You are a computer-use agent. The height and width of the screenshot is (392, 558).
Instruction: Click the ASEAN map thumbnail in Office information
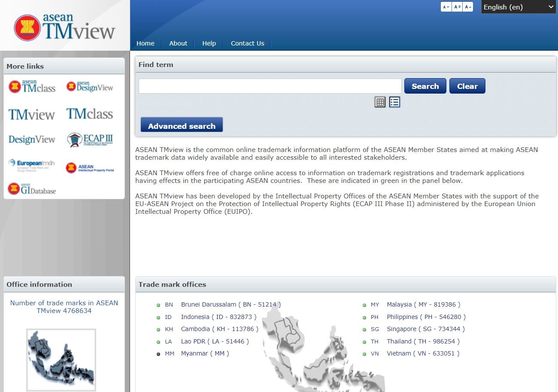pos(61,360)
